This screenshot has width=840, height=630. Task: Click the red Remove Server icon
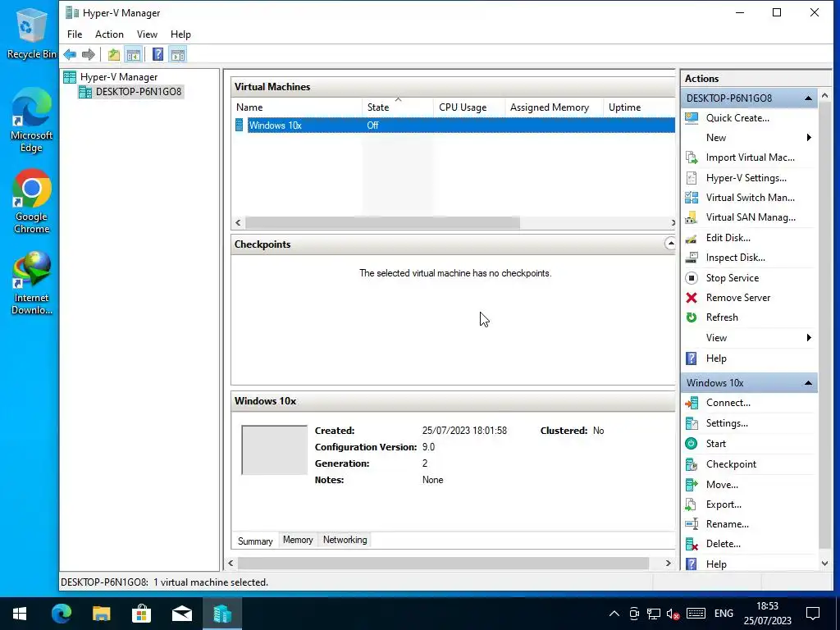tap(692, 298)
